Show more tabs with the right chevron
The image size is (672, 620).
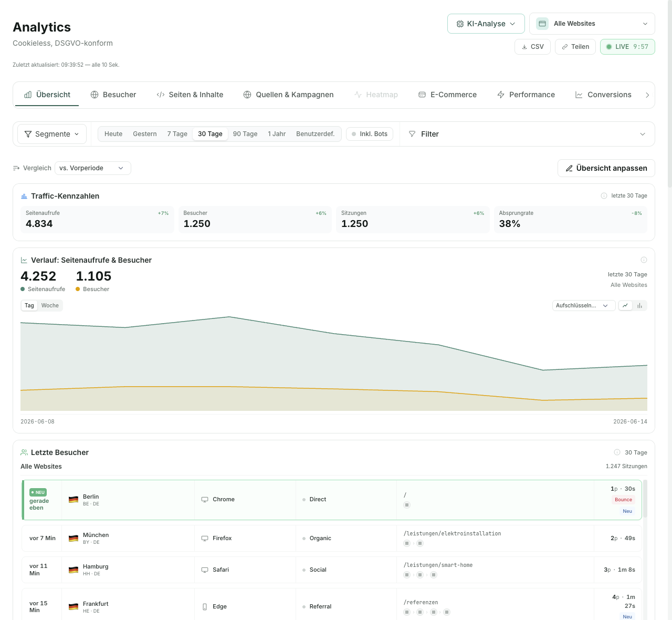click(647, 95)
